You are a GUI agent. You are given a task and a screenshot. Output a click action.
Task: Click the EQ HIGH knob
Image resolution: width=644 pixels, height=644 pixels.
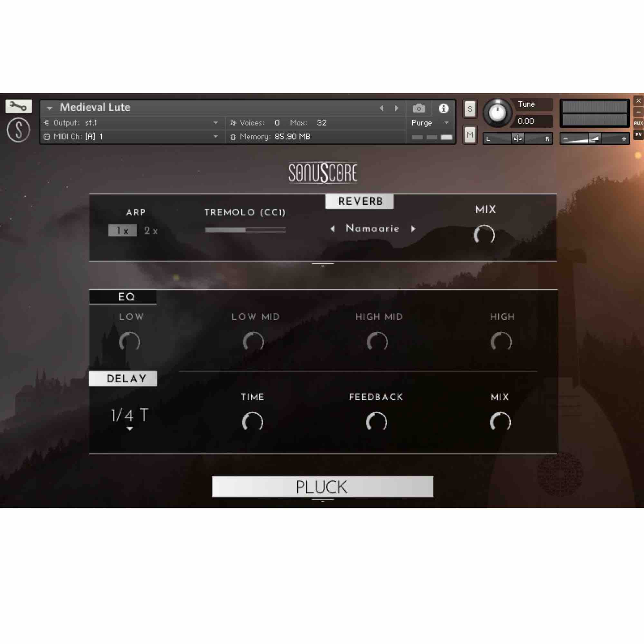click(501, 342)
